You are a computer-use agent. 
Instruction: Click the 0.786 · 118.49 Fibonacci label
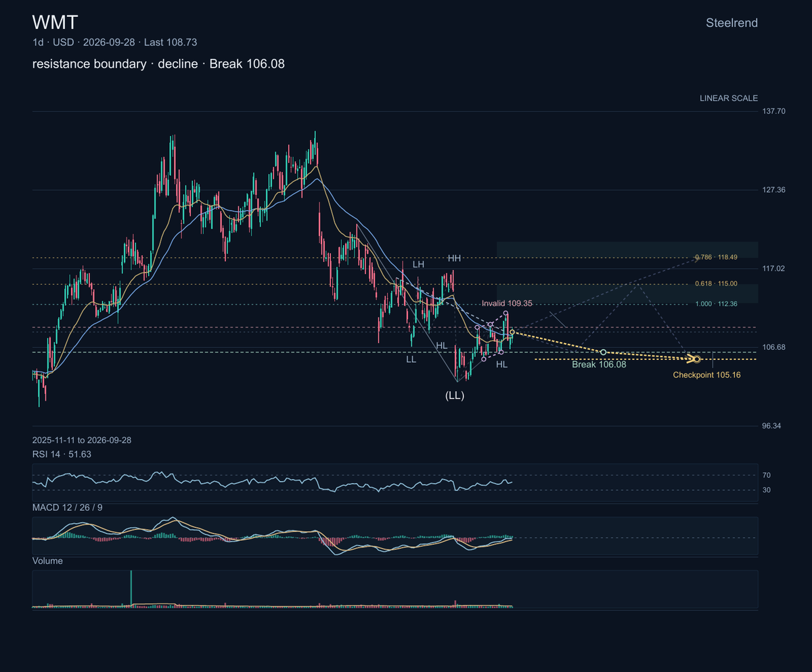tap(717, 257)
